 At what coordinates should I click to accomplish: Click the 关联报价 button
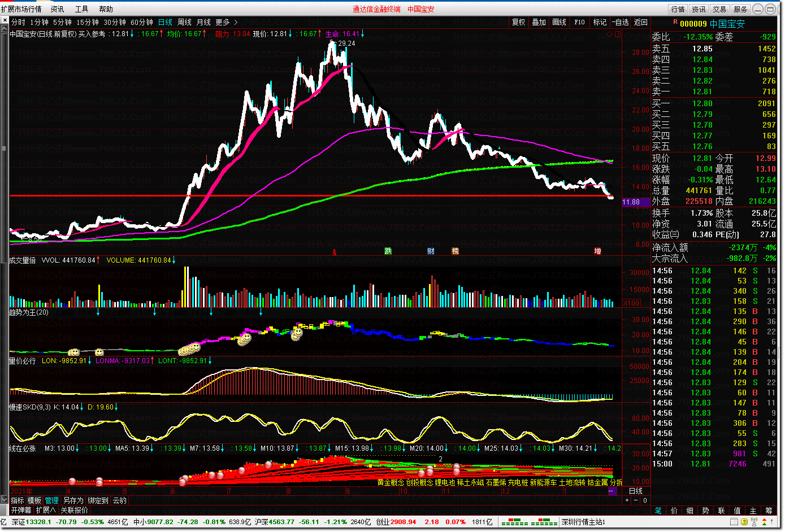pos(75,510)
